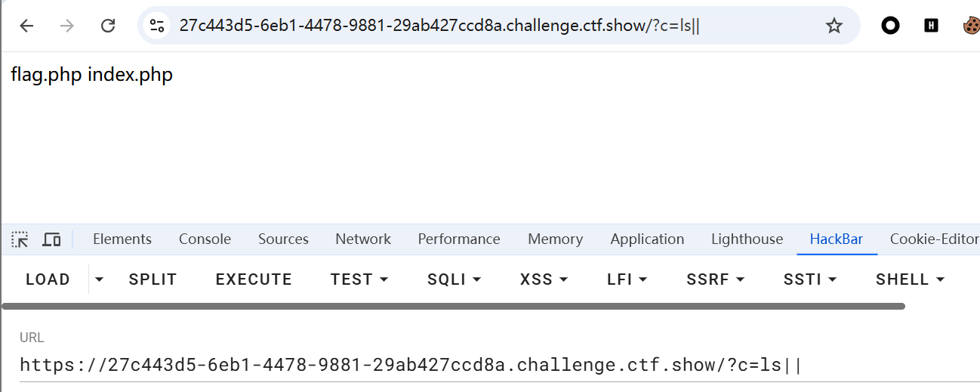Click the HackBar horizontal scrollbar
The image size is (980, 392).
tap(453, 307)
